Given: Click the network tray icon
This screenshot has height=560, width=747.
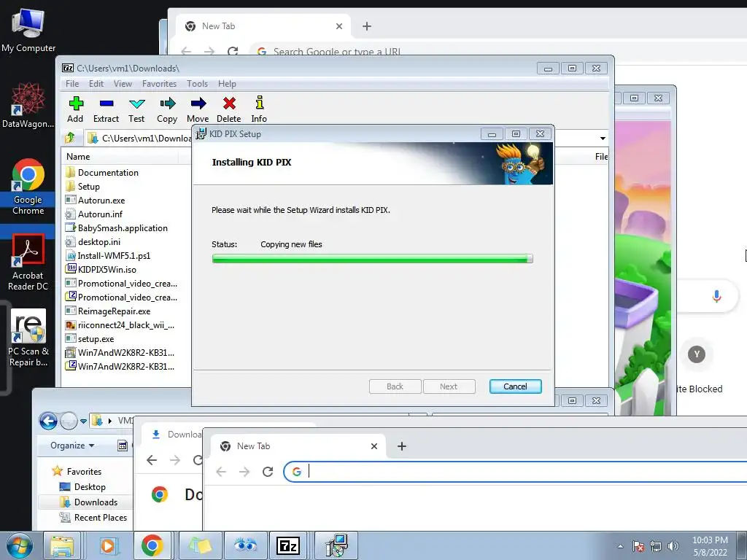Looking at the screenshot, I should tap(656, 546).
